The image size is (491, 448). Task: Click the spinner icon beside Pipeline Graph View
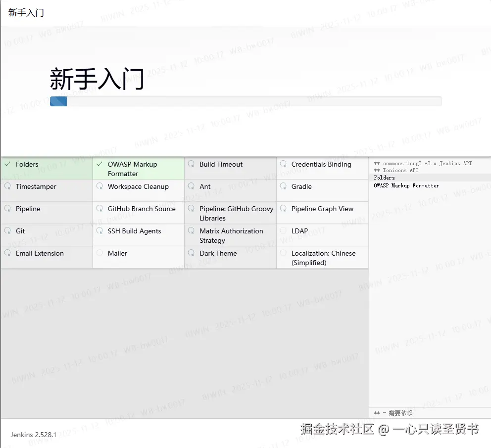(283, 208)
